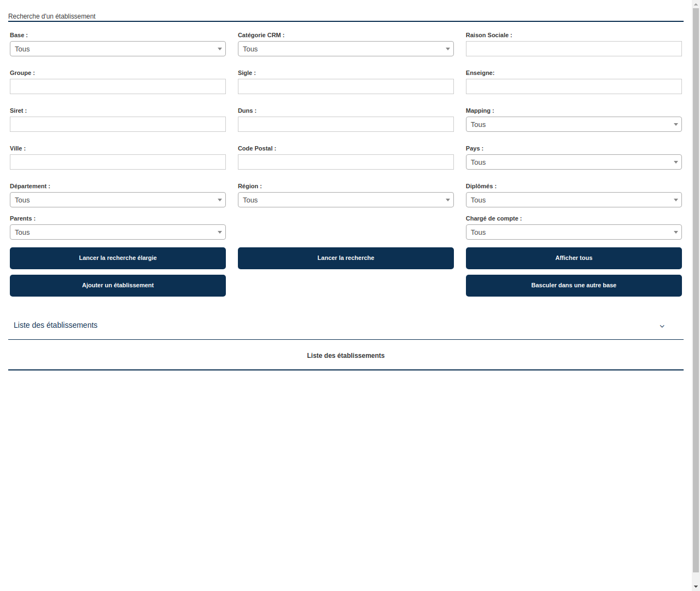Click the Raison Sociale input field

574,49
